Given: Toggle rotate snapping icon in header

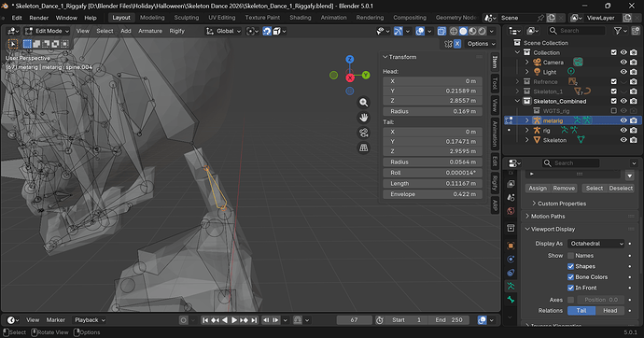Looking at the screenshot, I should tap(267, 31).
